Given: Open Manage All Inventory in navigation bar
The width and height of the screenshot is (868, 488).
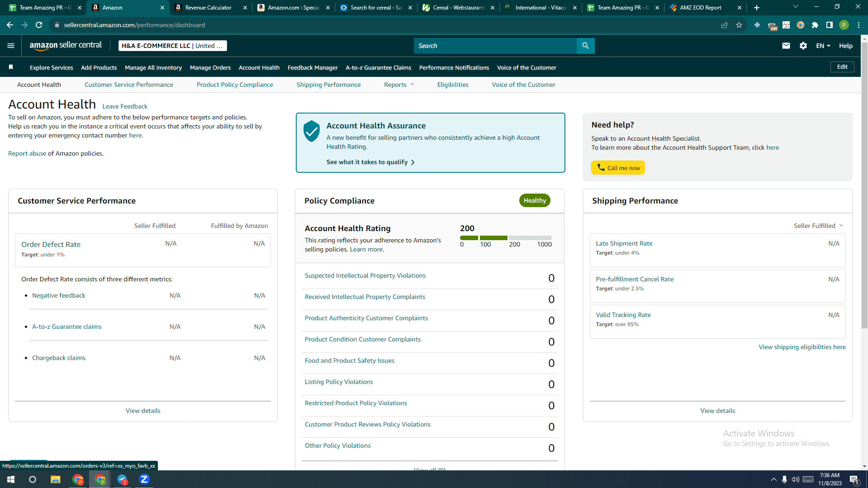Looking at the screenshot, I should tap(153, 67).
